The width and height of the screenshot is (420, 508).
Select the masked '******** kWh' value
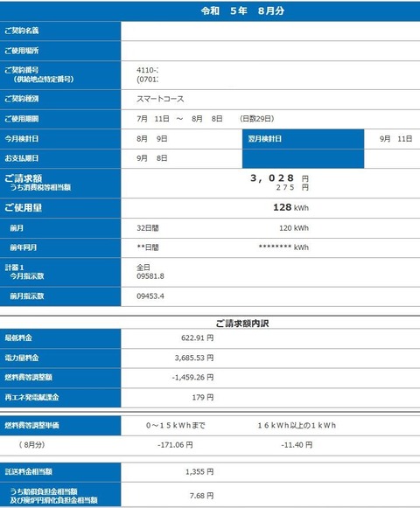(x=283, y=247)
